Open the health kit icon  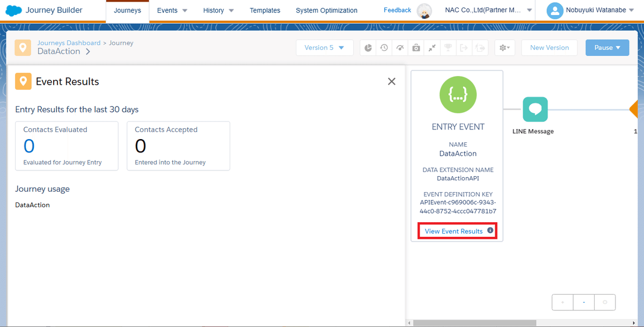[416, 48]
